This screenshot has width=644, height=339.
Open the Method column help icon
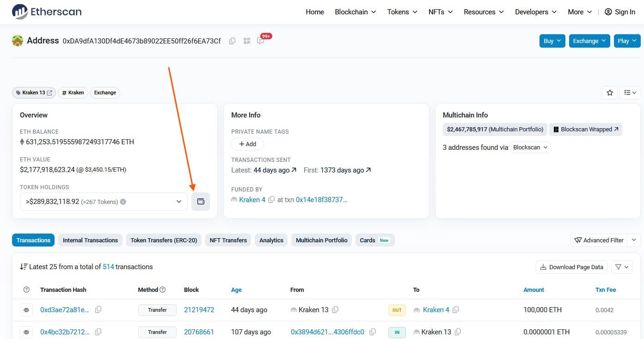point(163,290)
